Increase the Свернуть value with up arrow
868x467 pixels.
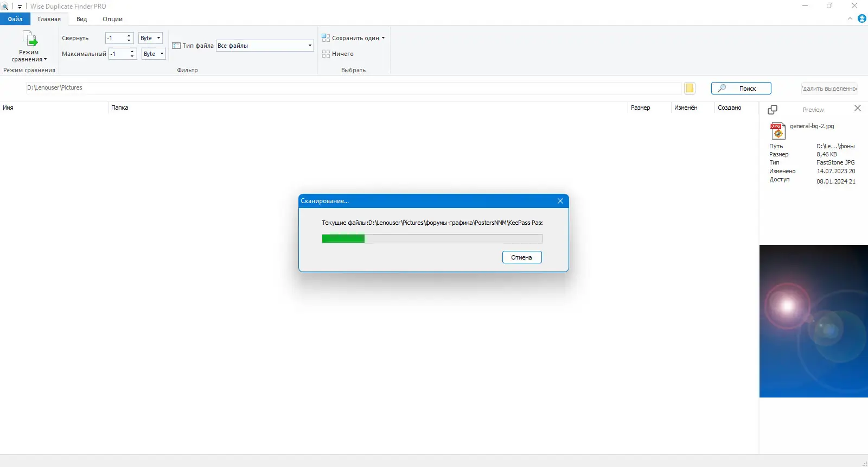tap(129, 36)
